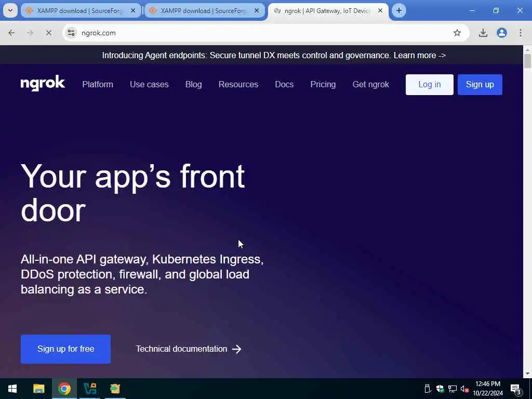Image resolution: width=532 pixels, height=399 pixels.
Task: Go back to the previous page
Action: coord(11,33)
